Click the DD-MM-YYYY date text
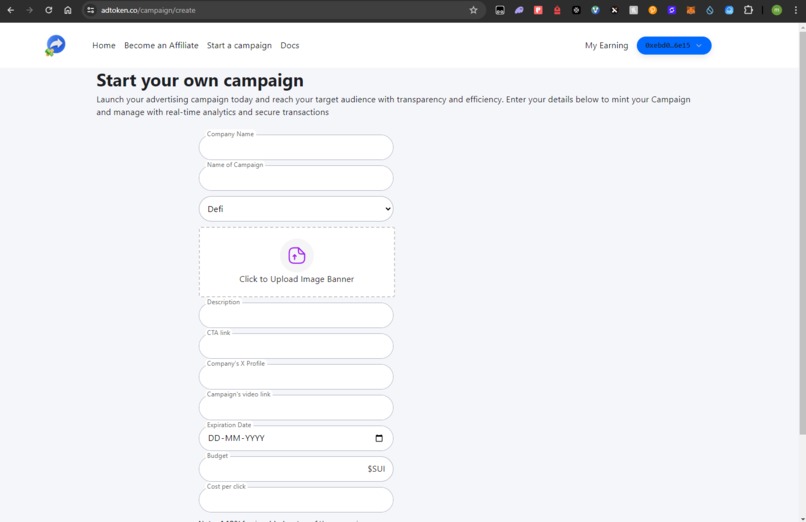The height and width of the screenshot is (522, 806). click(236, 438)
